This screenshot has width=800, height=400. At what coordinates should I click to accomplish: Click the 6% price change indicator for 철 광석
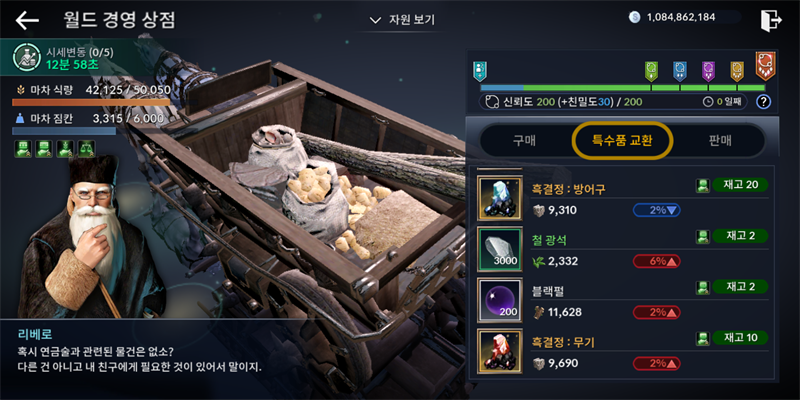(x=656, y=261)
